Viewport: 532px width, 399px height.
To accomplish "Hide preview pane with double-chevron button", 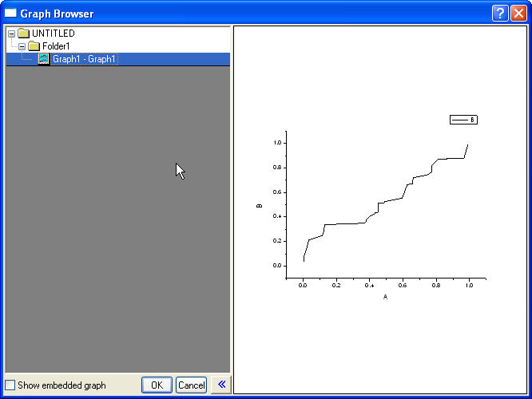I will (220, 385).
